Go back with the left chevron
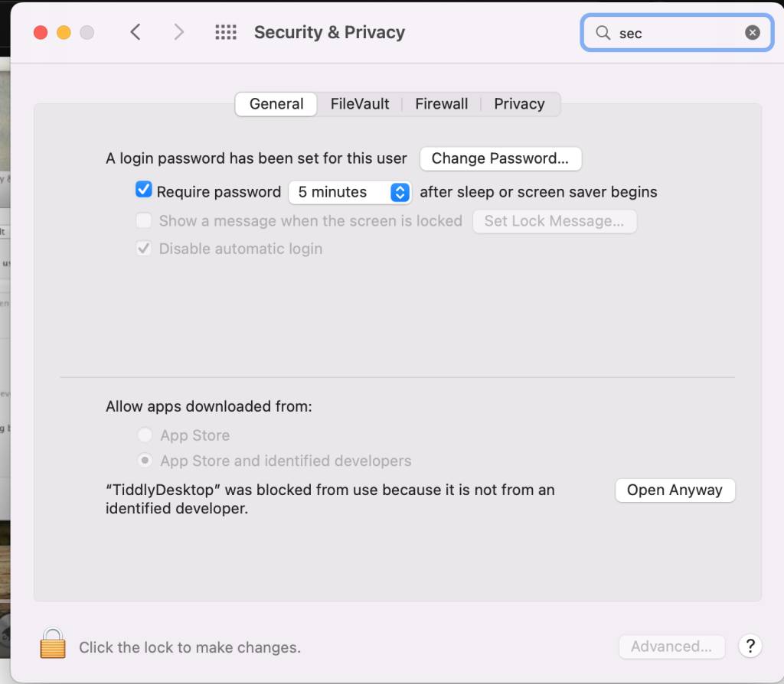Image resolution: width=784 pixels, height=684 pixels. pyautogui.click(x=136, y=32)
